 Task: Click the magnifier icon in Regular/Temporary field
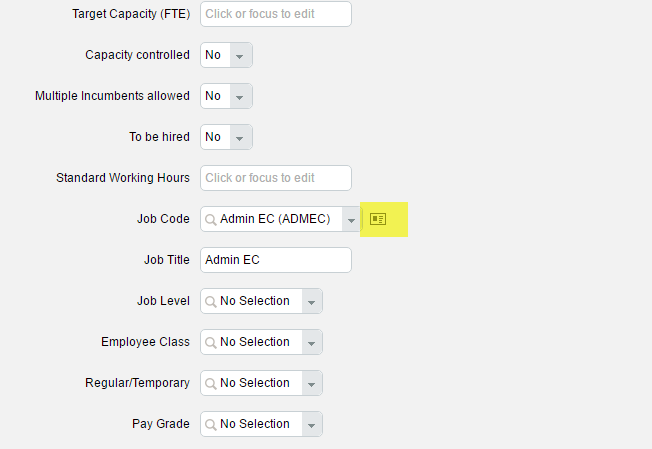point(211,383)
